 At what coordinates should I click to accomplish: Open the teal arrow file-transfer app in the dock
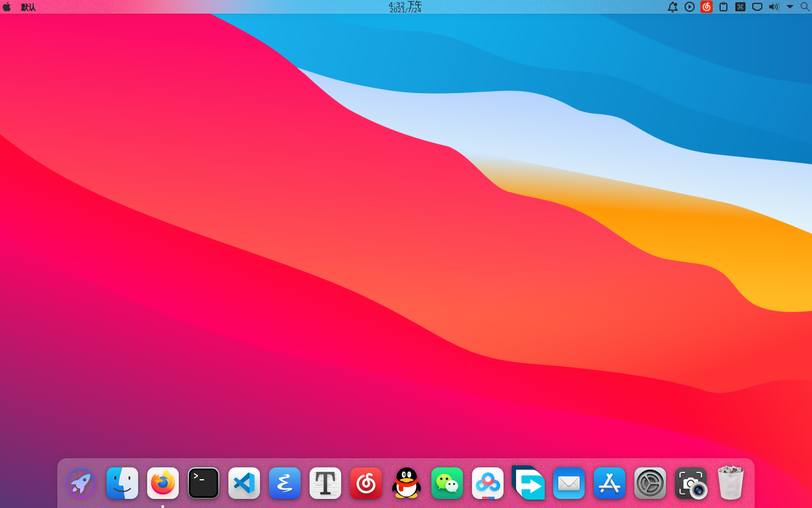coord(528,483)
